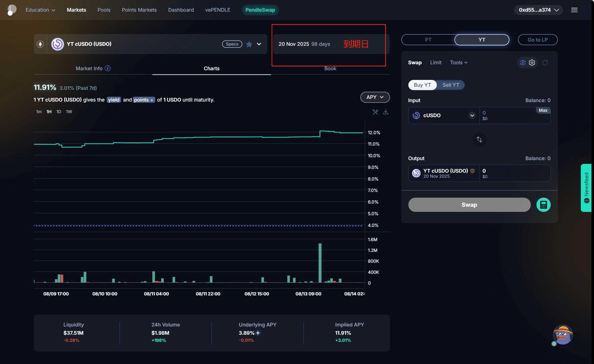Click the Liquidity $37.51M value
594x364 pixels.
[x=73, y=333]
